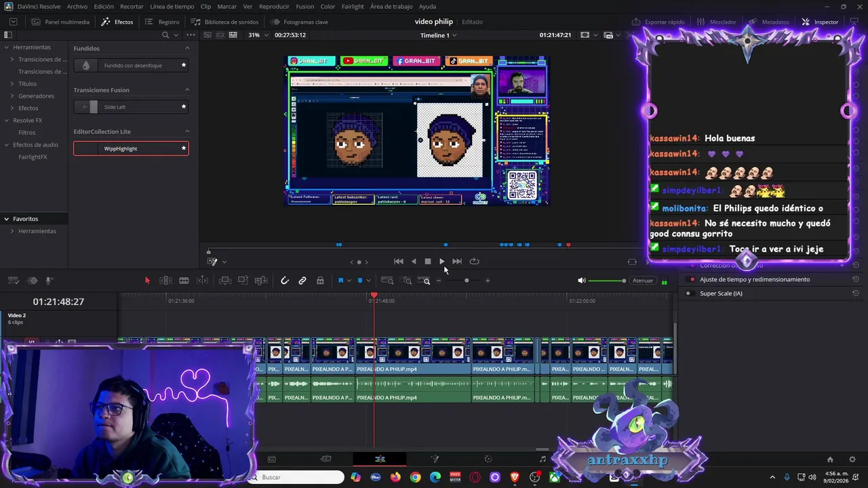Click the green volume slider

[x=607, y=281]
